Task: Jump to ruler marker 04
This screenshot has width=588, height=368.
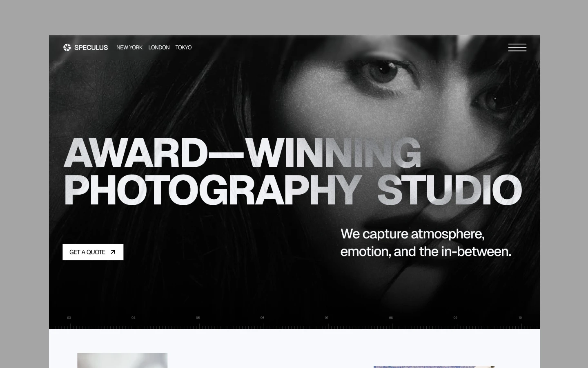Action: click(x=134, y=318)
